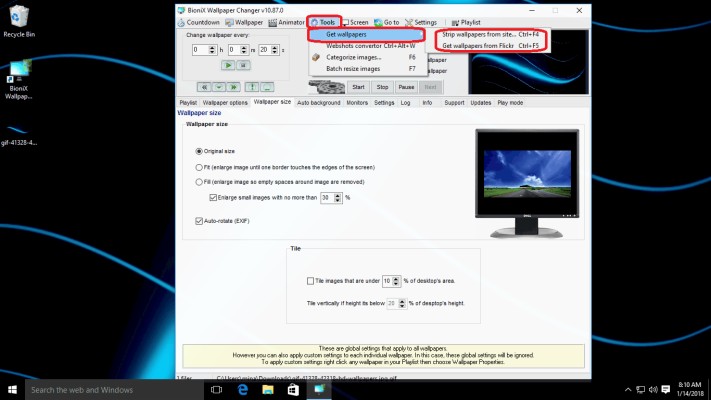Image resolution: width=711 pixels, height=400 pixels.
Task: Open the Settings toolbar item
Action: click(424, 21)
